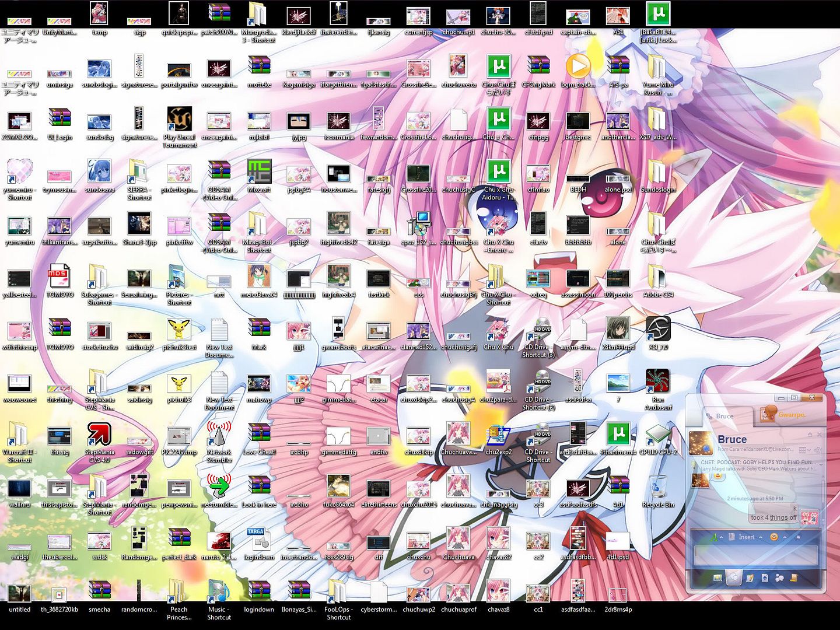The height and width of the screenshot is (630, 840).
Task: Select the cfstuf.psd file icon
Action: pyautogui.click(x=538, y=14)
